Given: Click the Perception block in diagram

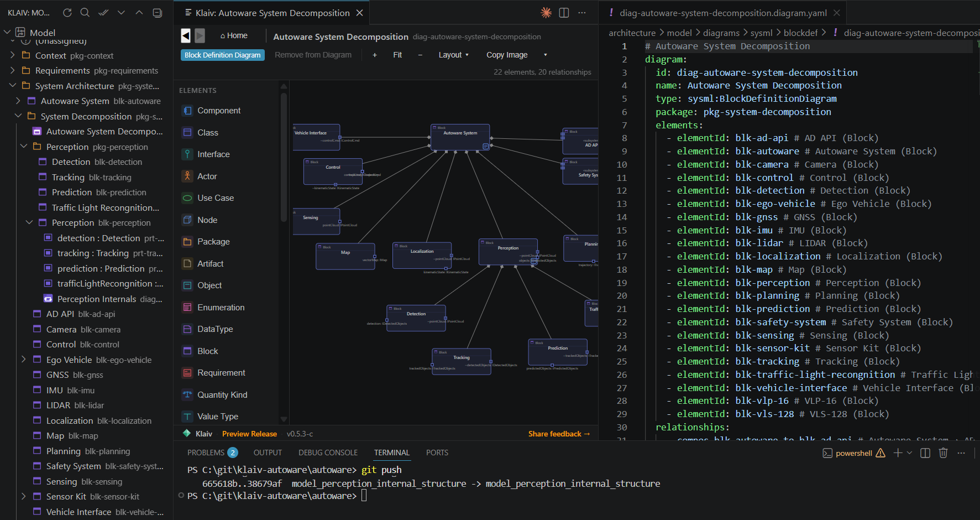Looking at the screenshot, I should (x=508, y=252).
